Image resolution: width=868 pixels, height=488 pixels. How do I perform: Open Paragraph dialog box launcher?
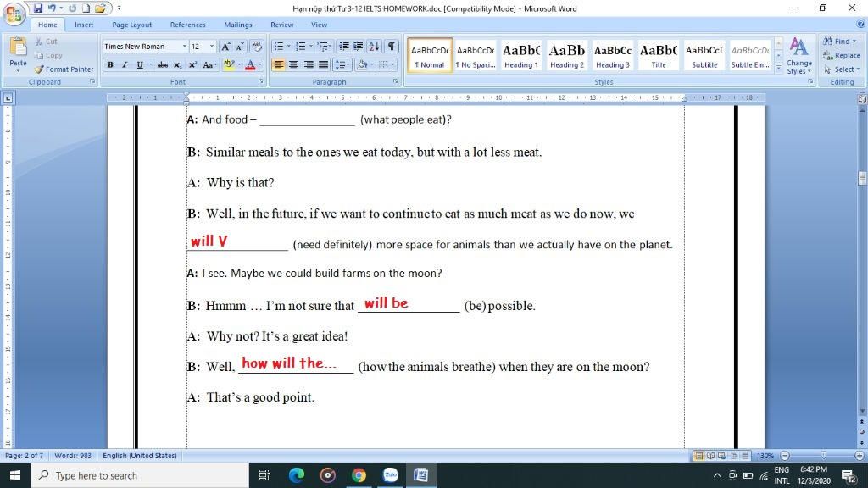[x=395, y=81]
